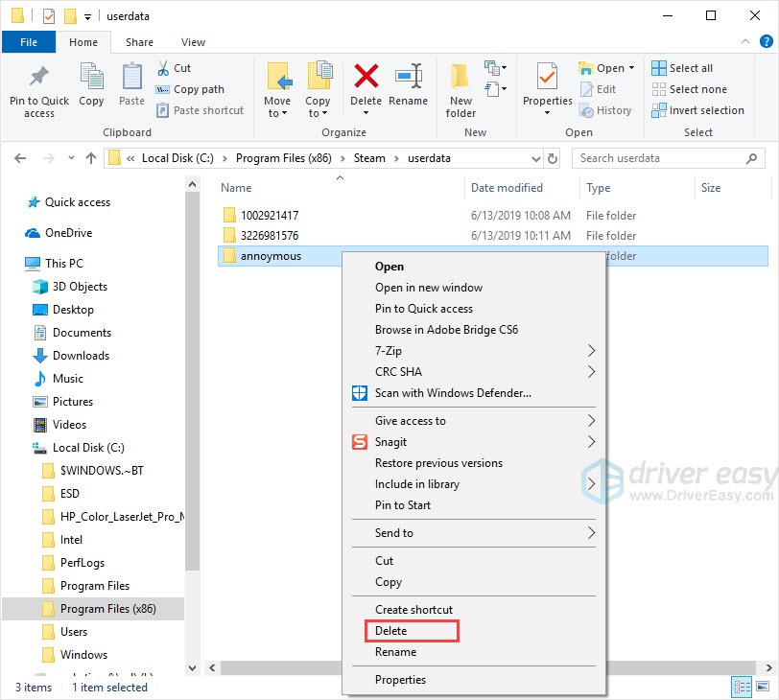The height and width of the screenshot is (700, 779).
Task: Choose Scan with Windows Defender
Action: click(453, 392)
